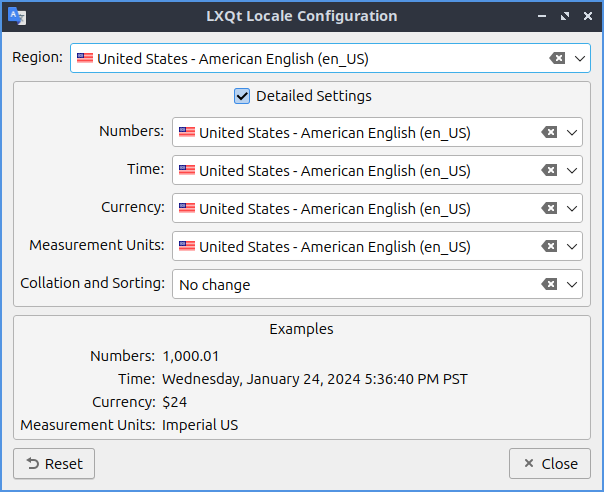Clear the Numbers locale field
The width and height of the screenshot is (604, 492).
click(549, 133)
